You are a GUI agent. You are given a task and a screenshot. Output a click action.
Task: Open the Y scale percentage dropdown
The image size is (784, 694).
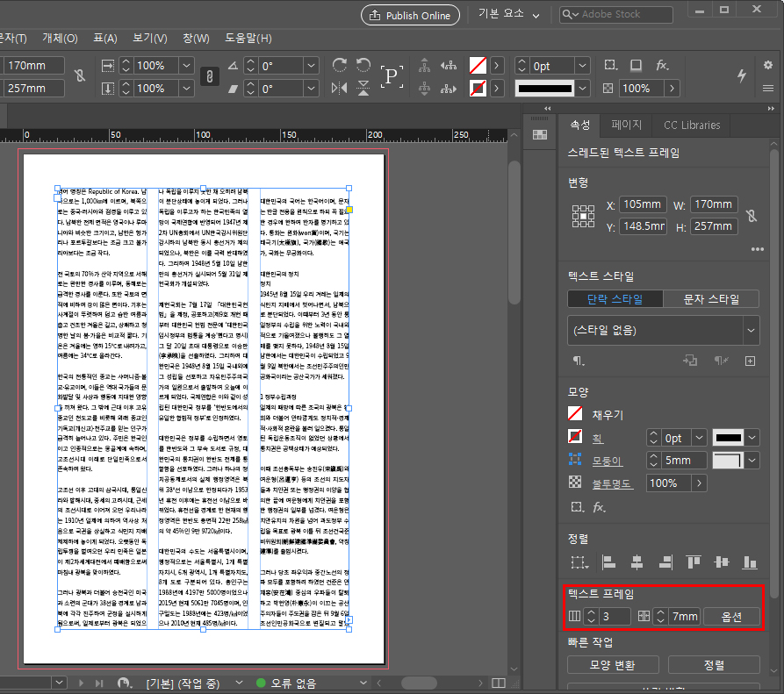pyautogui.click(x=186, y=89)
